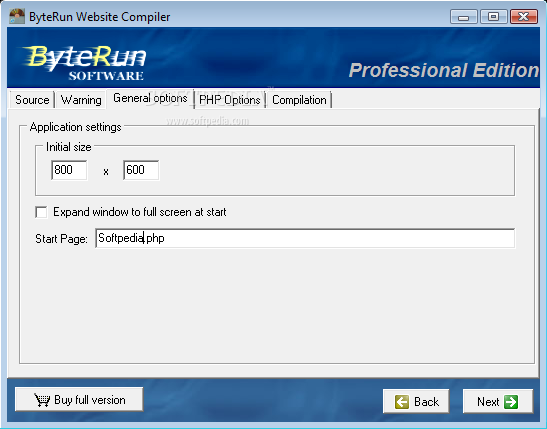The width and height of the screenshot is (547, 429).
Task: Select the General options tab
Action: click(x=150, y=99)
